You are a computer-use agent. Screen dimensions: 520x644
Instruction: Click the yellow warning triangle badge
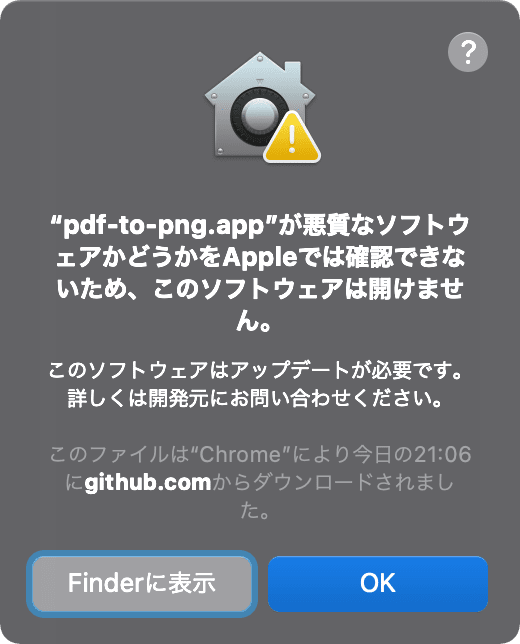click(292, 138)
